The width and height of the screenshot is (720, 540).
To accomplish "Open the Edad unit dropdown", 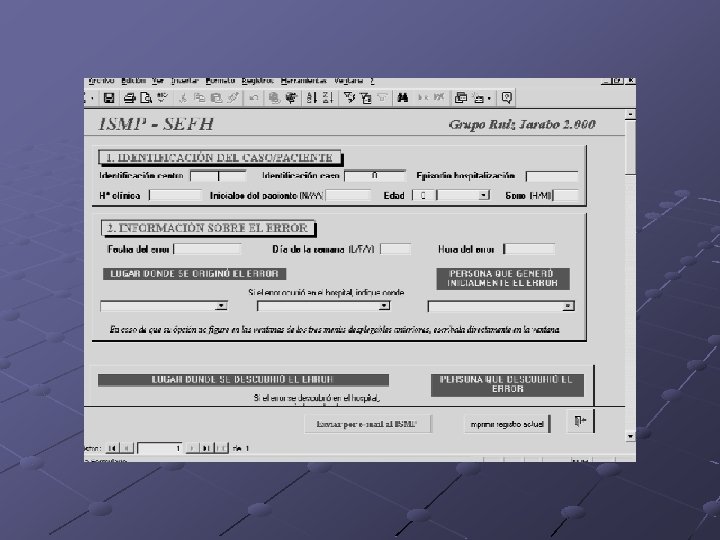I will point(483,196).
